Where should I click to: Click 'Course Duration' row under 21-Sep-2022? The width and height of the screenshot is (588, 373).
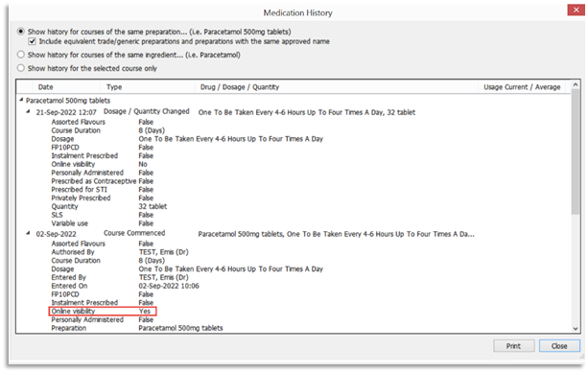pos(108,130)
